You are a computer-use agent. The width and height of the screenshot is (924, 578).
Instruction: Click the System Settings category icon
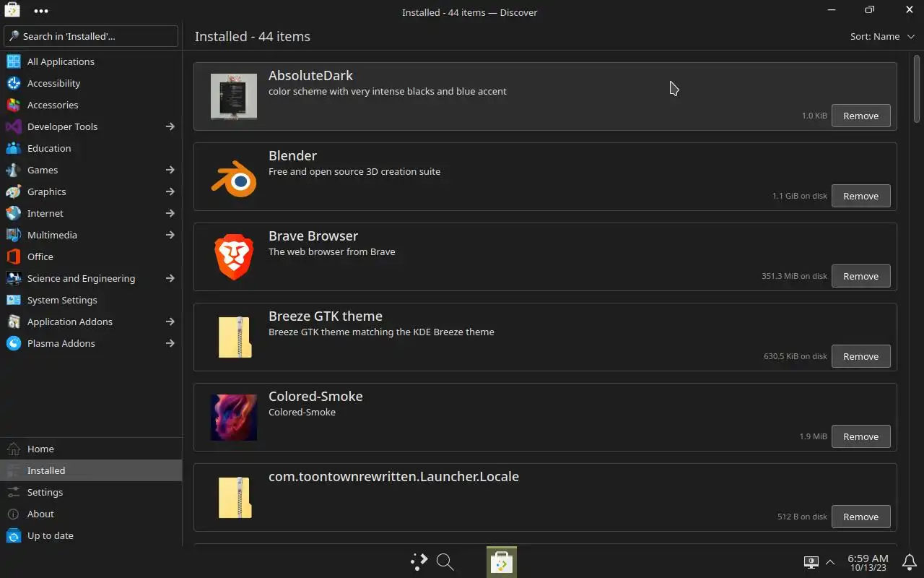click(x=14, y=300)
